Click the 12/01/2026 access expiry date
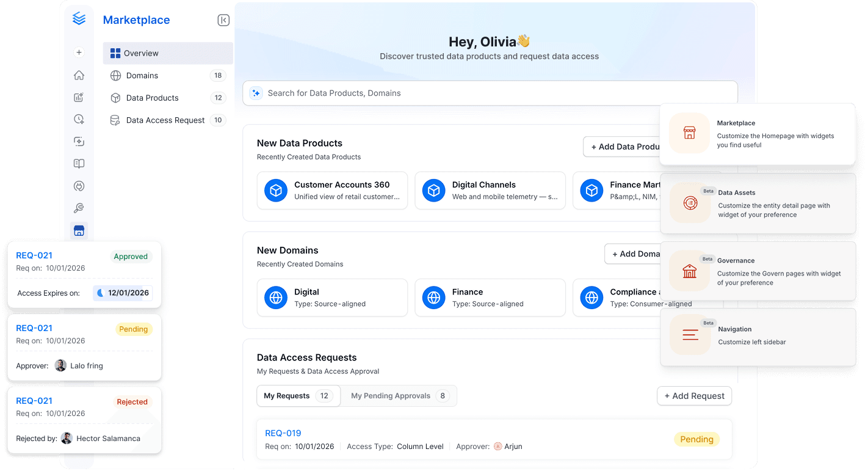The image size is (868, 471). pyautogui.click(x=123, y=293)
